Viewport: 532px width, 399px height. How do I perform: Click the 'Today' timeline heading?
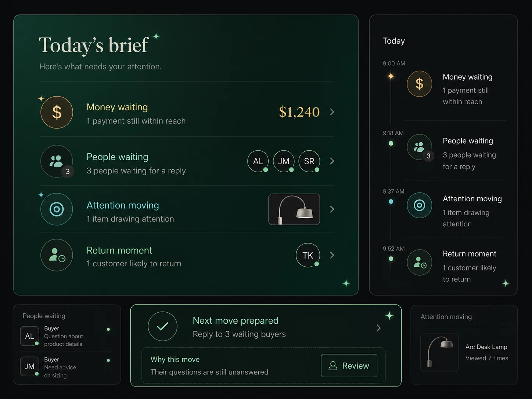pos(394,41)
